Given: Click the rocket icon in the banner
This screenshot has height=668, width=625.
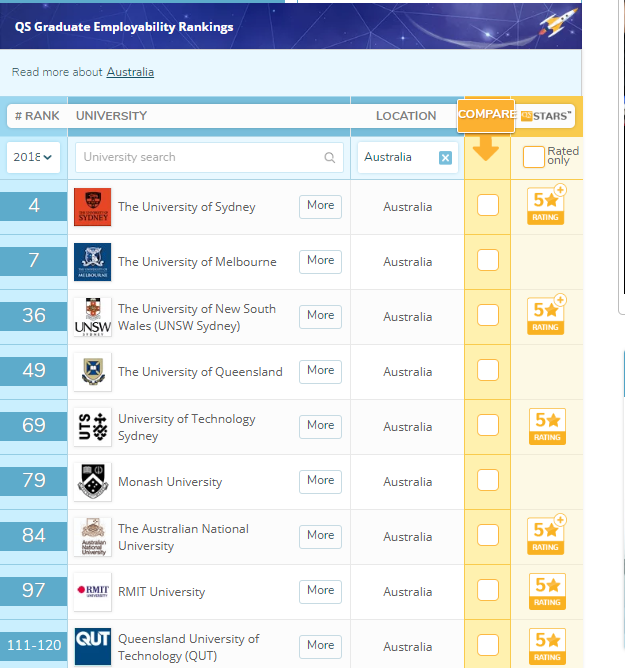Looking at the screenshot, I should (557, 21).
